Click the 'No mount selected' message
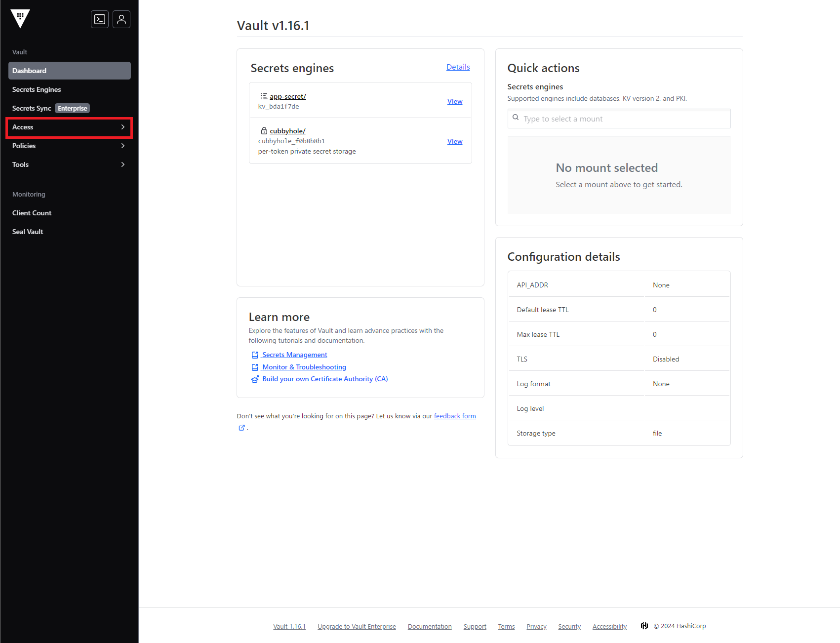Screen dimensions: 840x643 pos(607,168)
